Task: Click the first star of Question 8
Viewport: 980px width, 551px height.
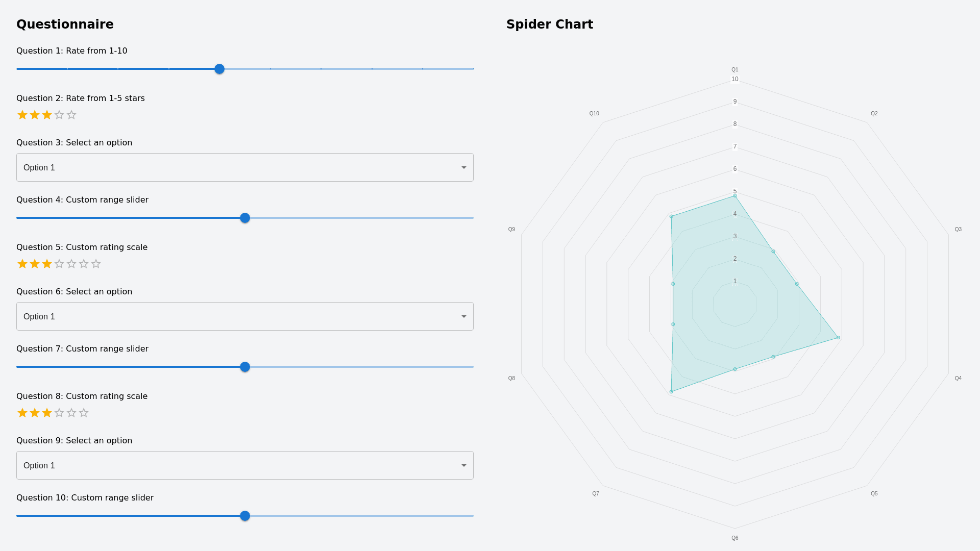Action: (22, 413)
